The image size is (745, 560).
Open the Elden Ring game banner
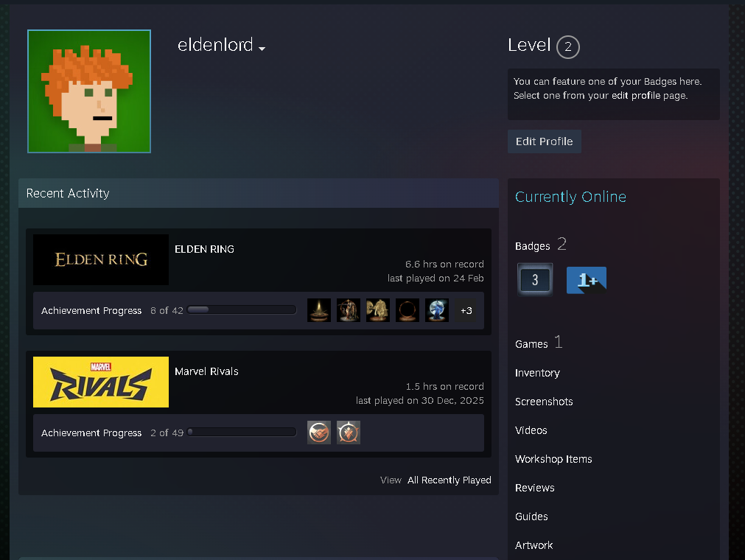101,259
